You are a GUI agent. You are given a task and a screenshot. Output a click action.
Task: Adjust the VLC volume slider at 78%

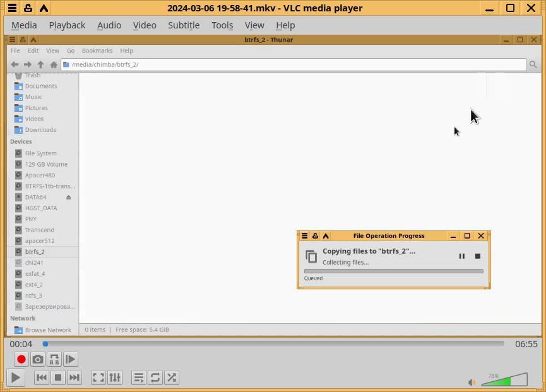pyautogui.click(x=504, y=379)
